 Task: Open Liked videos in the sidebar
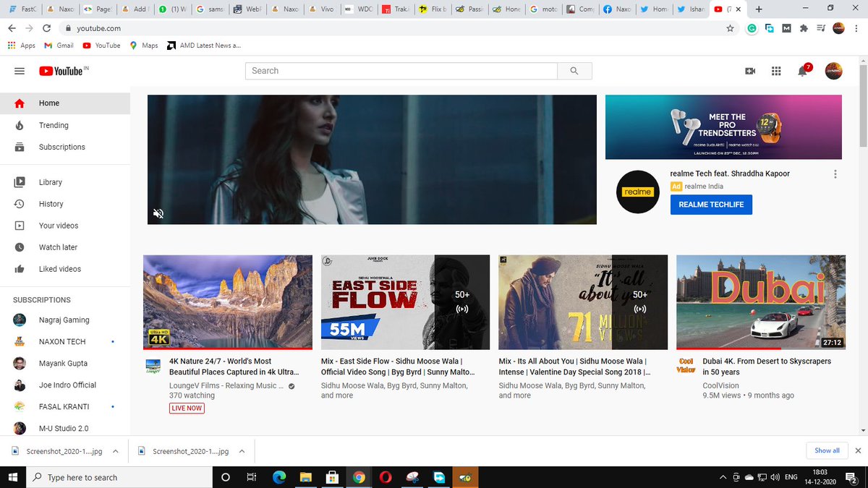[x=65, y=269]
